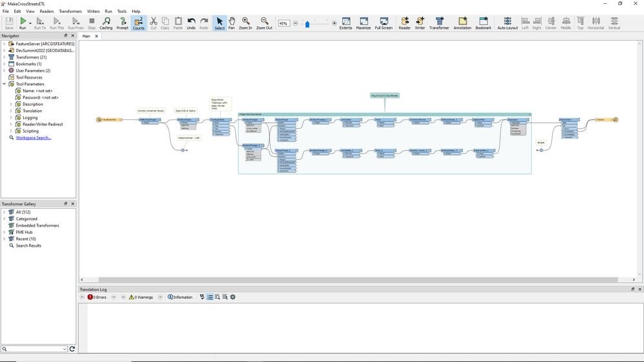The width and height of the screenshot is (644, 362).
Task: Expand the User Parameters (2) node
Action: click(4, 71)
